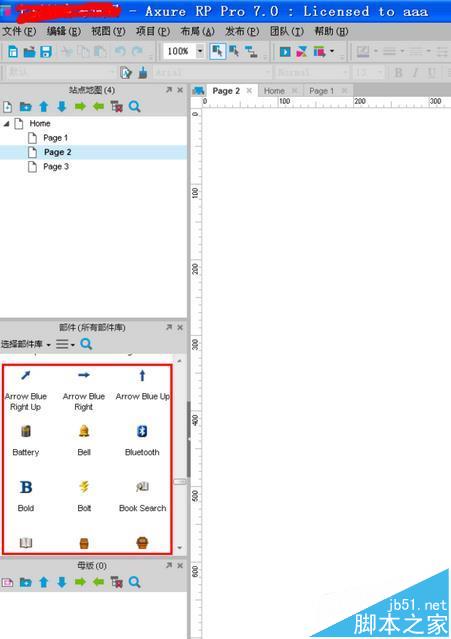Click the widget library scroll down arrow

pyautogui.click(x=180, y=548)
